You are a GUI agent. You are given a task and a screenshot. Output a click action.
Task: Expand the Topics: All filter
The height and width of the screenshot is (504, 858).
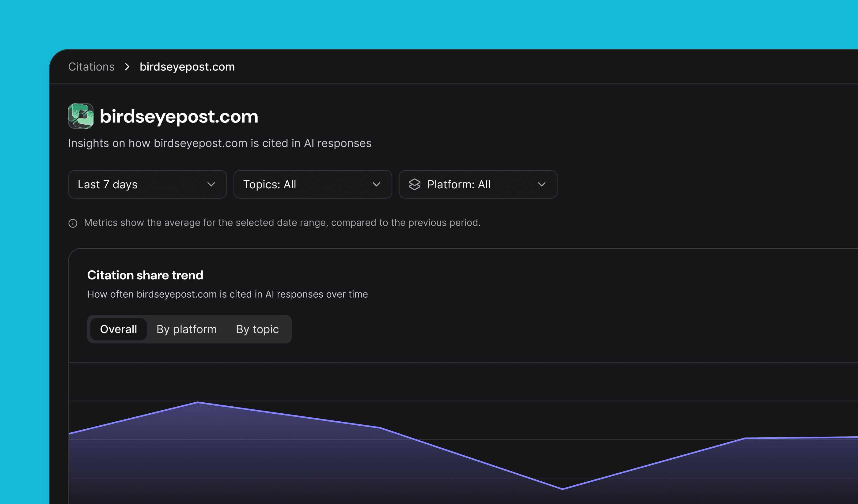pyautogui.click(x=312, y=184)
